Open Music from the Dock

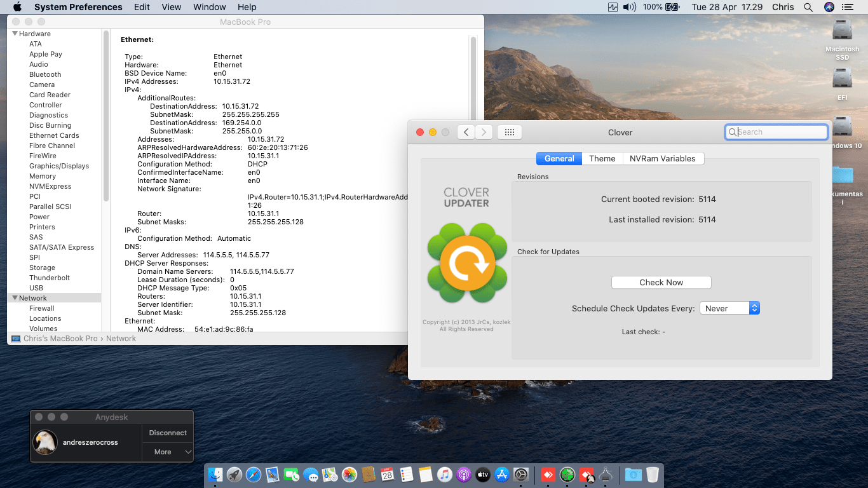[445, 474]
